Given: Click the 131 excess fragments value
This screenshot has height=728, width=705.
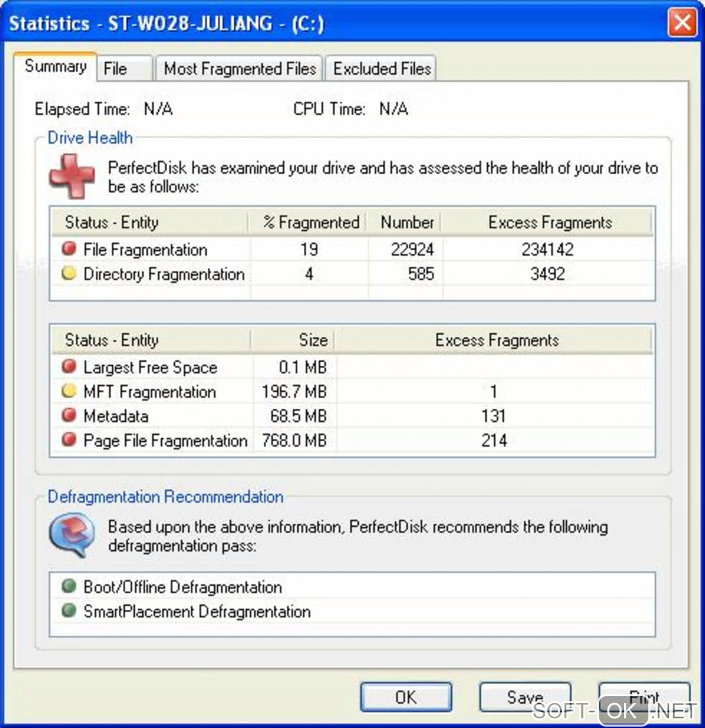Looking at the screenshot, I should coord(493,416).
